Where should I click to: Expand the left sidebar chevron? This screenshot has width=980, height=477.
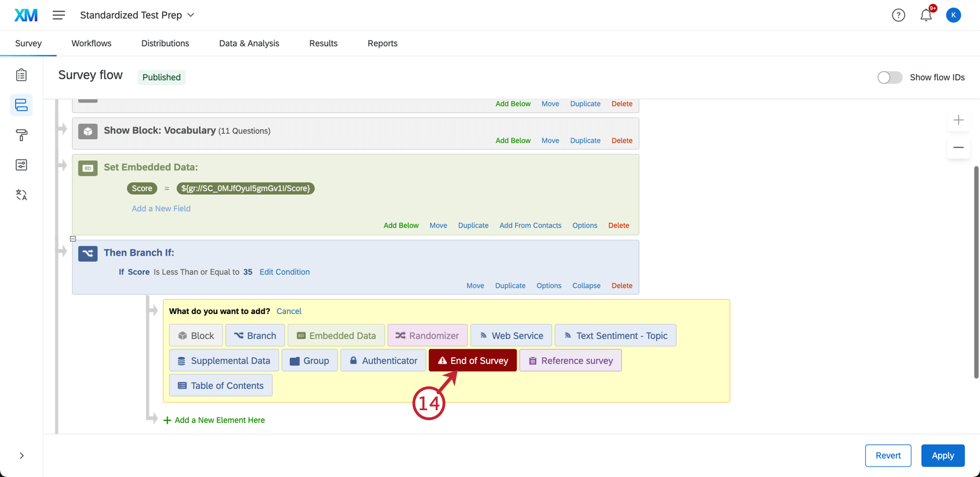21,456
